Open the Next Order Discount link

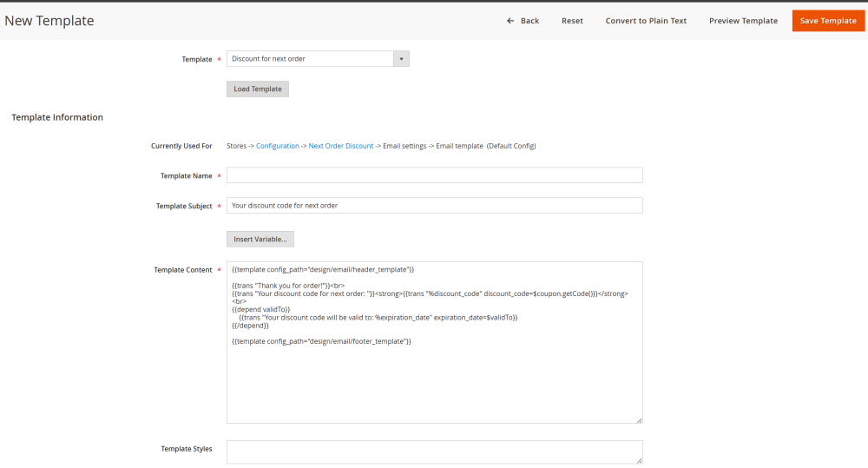pyautogui.click(x=341, y=146)
